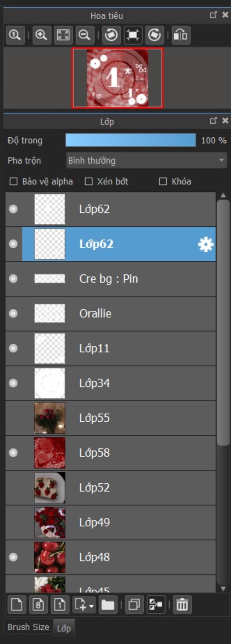Create a new folder layer
The width and height of the screenshot is (231, 644).
click(x=108, y=605)
